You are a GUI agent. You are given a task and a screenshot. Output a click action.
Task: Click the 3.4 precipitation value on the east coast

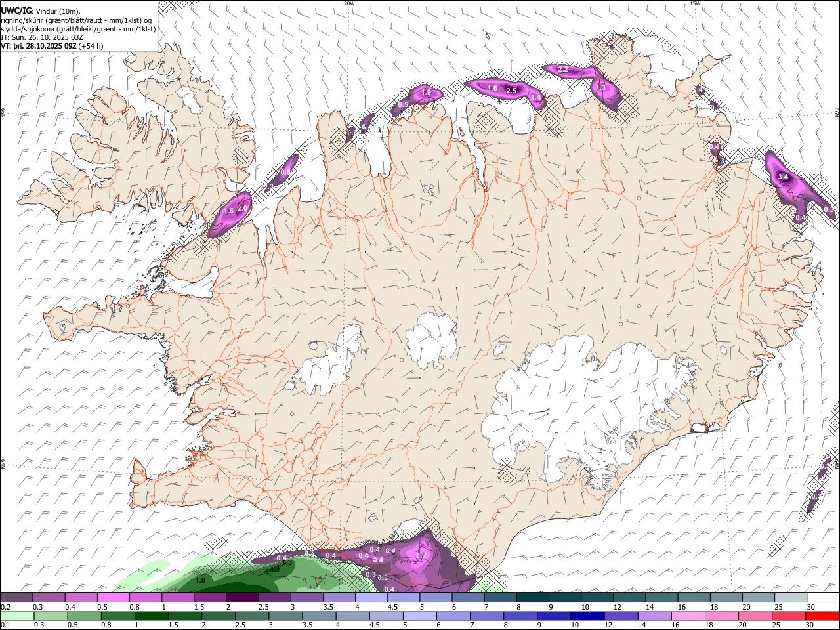point(783,177)
